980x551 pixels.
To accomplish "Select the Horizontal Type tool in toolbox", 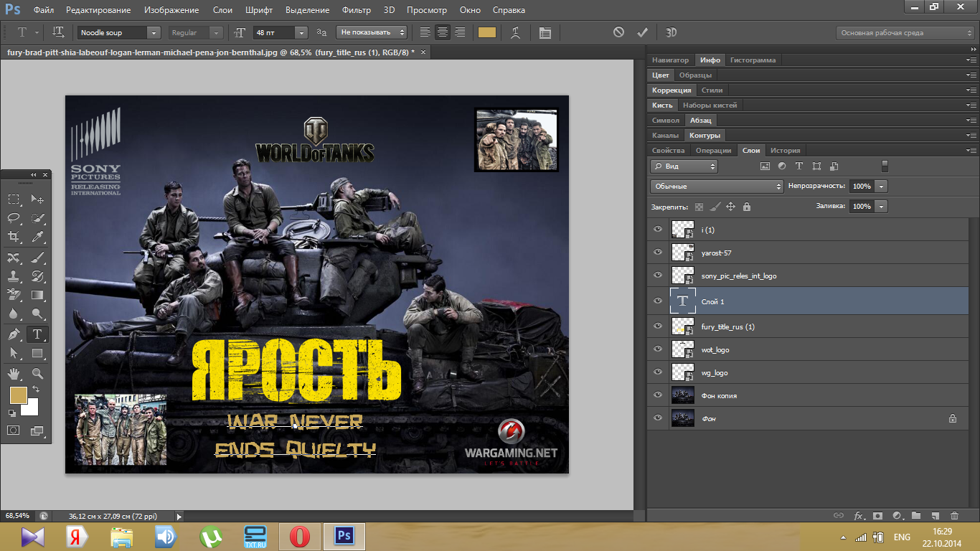I will (38, 334).
